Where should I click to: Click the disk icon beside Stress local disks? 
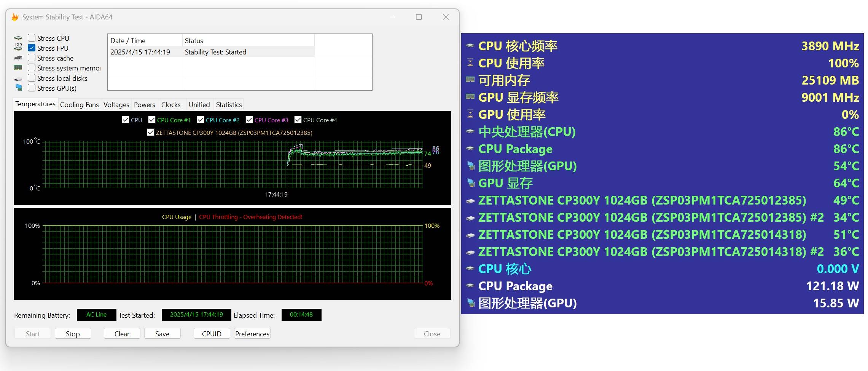click(18, 78)
